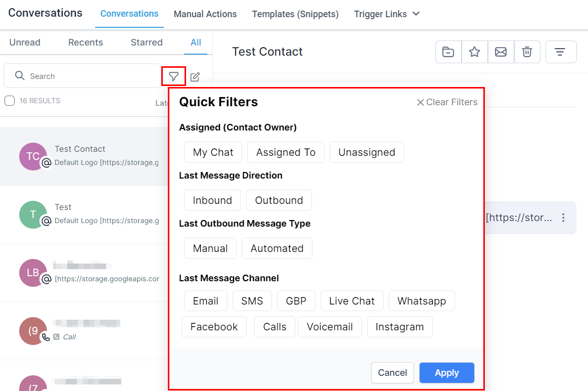Click the folder archive icon
588x391 pixels.
448,52
